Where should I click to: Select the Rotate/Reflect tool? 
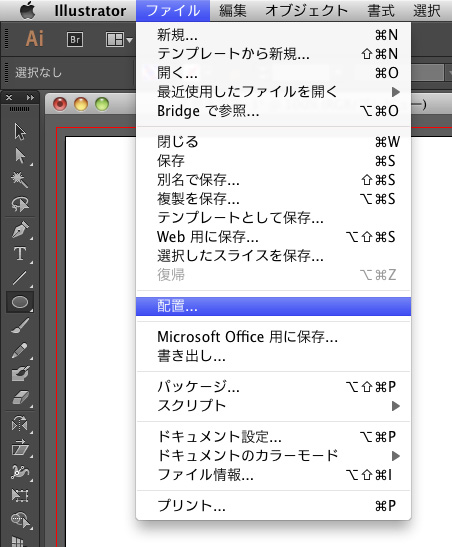20,423
